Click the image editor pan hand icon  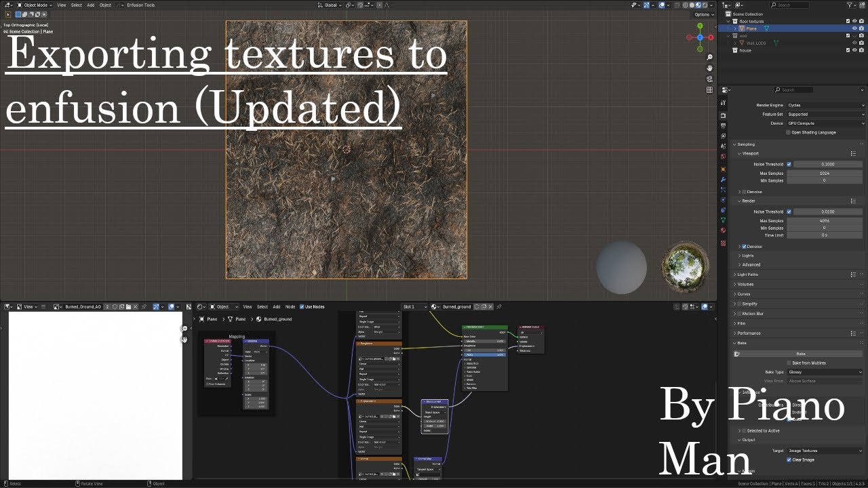pyautogui.click(x=184, y=339)
